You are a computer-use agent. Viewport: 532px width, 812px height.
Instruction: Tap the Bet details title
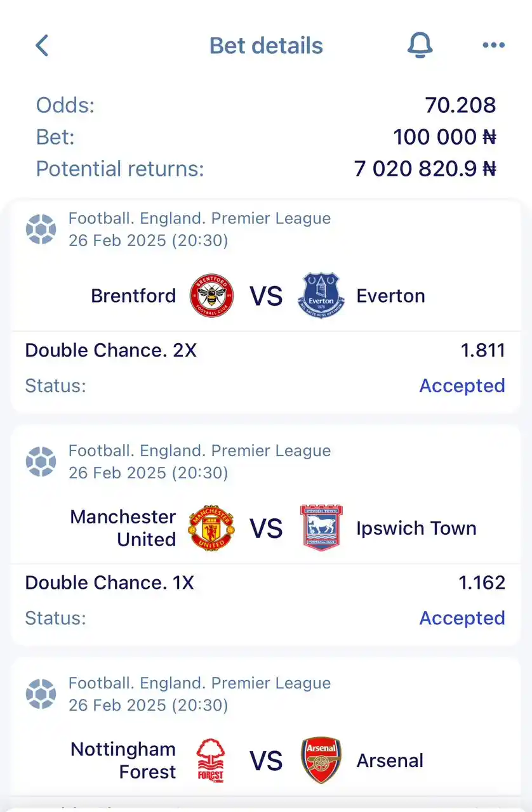(266, 46)
